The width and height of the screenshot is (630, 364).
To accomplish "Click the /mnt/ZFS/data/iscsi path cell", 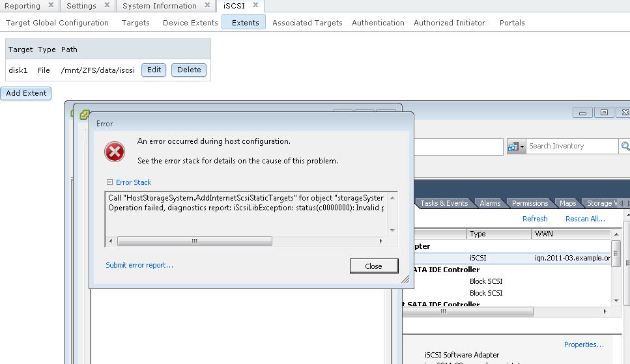I will 98,70.
